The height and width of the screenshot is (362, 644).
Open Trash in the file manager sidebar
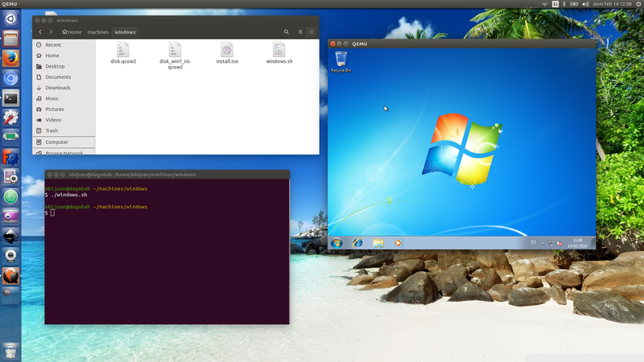pos(52,130)
